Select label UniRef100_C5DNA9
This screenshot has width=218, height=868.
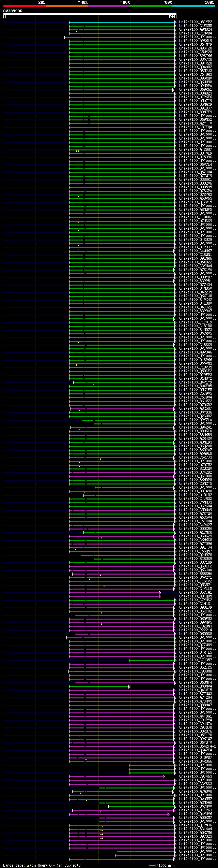tap(196, 510)
